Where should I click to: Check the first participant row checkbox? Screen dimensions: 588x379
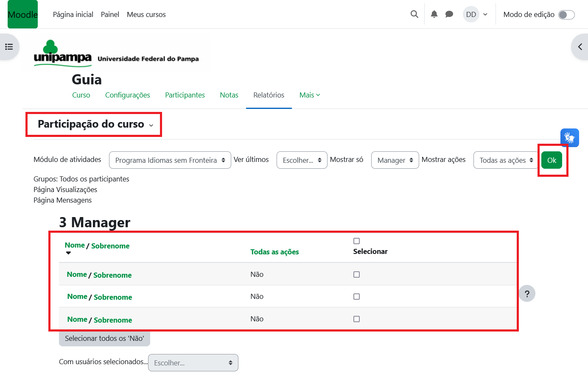point(356,274)
